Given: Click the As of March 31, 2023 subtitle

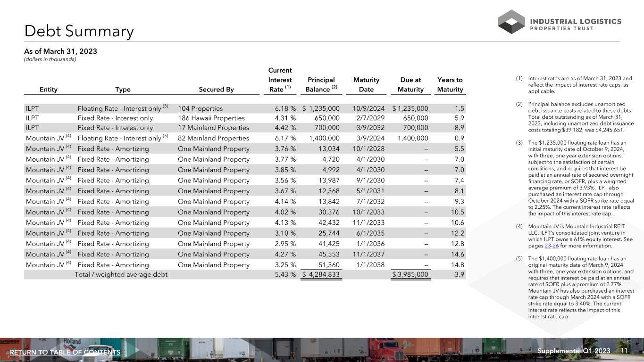Looking at the screenshot, I should point(60,51).
